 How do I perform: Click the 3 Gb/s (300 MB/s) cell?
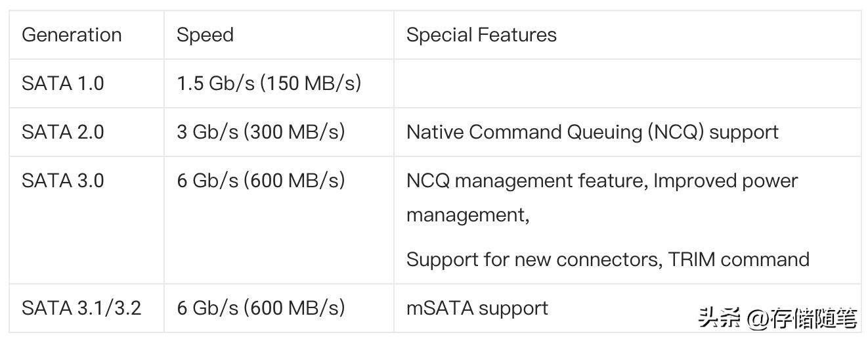261,132
